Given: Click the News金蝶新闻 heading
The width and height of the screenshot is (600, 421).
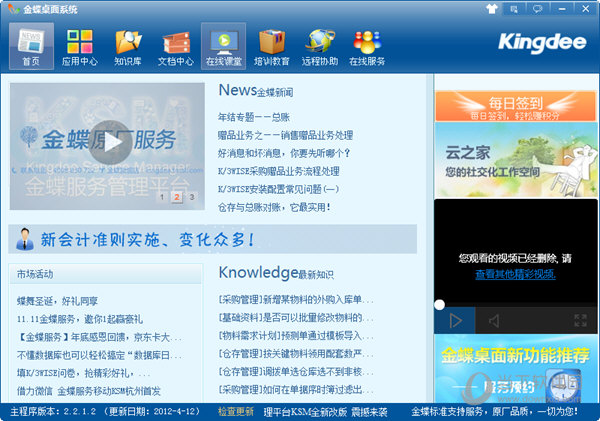Looking at the screenshot, I should point(256,91).
